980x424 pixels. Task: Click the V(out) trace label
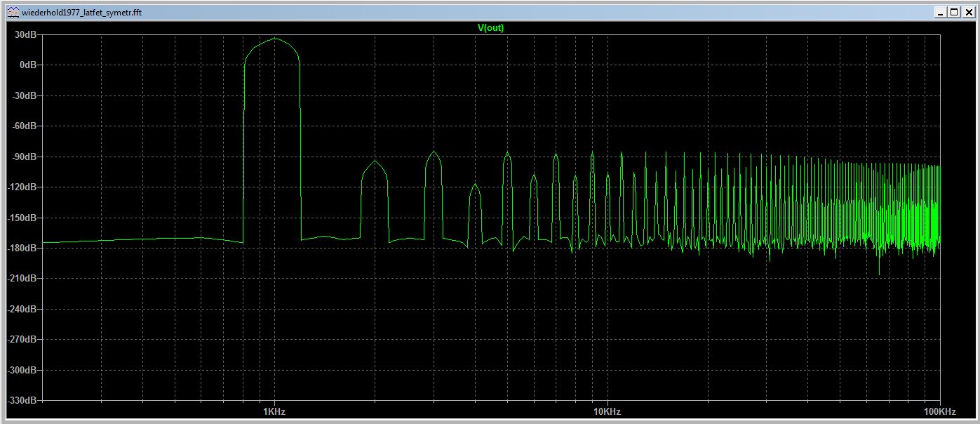(490, 28)
